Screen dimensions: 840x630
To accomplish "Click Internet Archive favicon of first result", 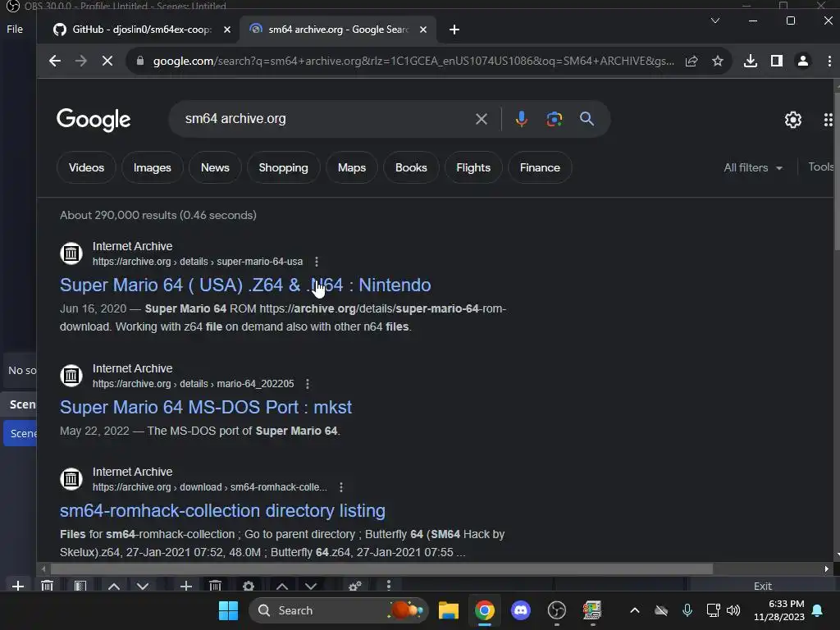I will 71,253.
